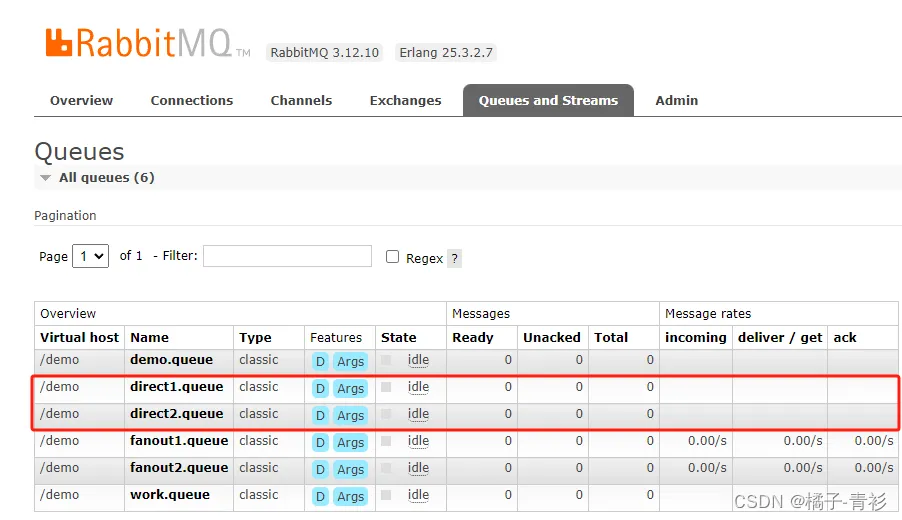
Task: Sort by the ack column header
Action: [845, 338]
